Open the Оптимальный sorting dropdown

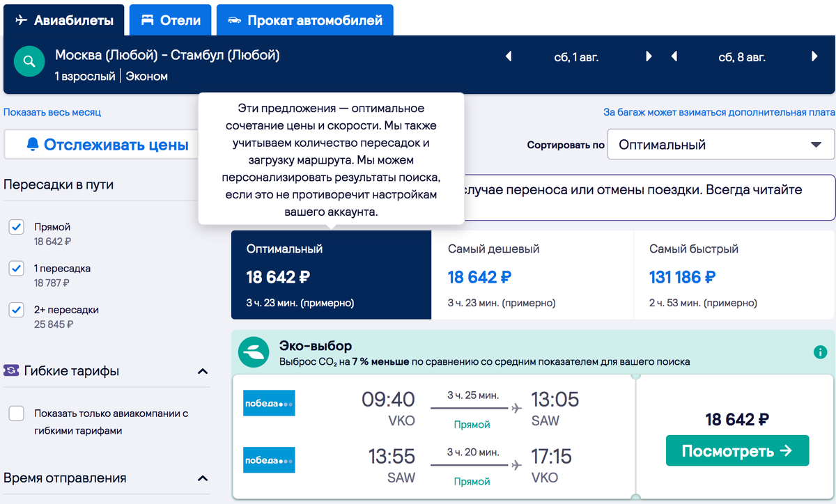click(720, 144)
